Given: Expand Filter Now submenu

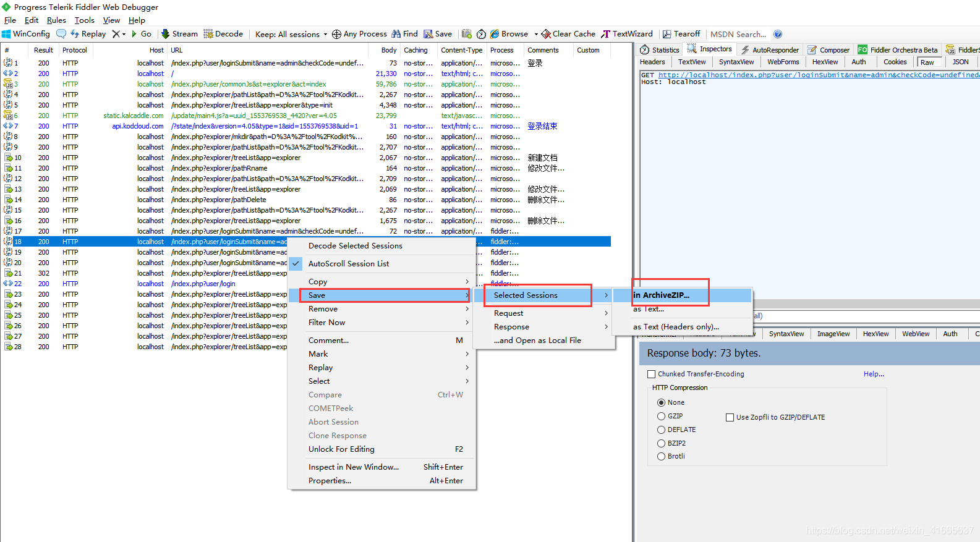Looking at the screenshot, I should click(x=382, y=322).
